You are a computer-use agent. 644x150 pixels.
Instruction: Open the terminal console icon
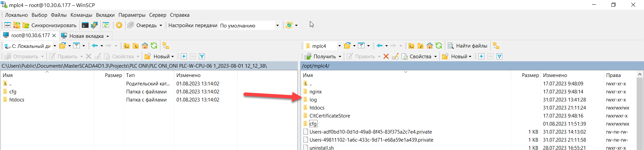click(x=85, y=25)
